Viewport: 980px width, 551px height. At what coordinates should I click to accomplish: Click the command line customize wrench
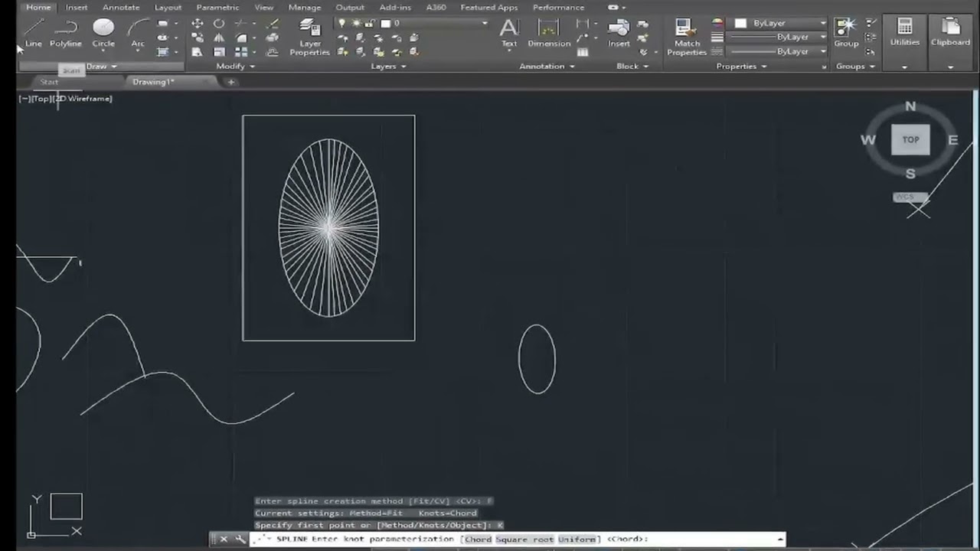tap(240, 540)
